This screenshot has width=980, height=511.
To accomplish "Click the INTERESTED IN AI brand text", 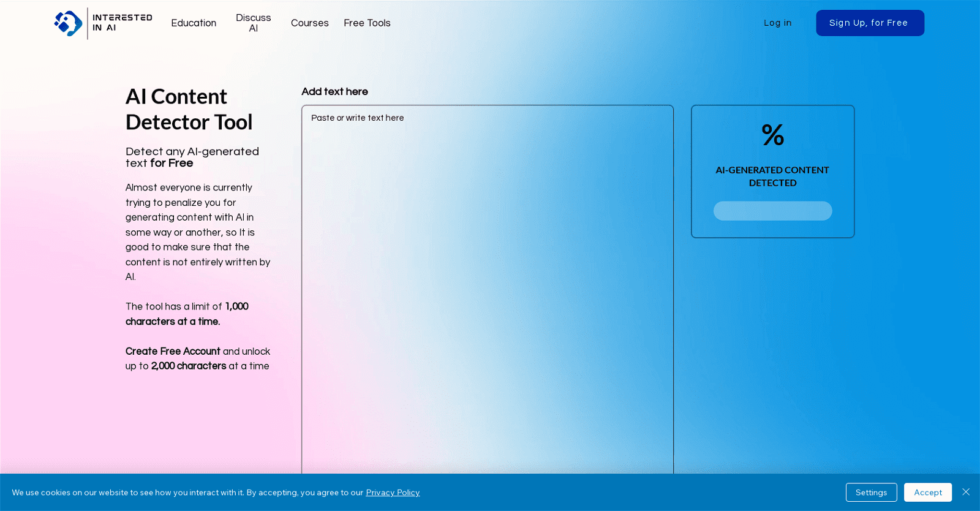I will [x=122, y=23].
